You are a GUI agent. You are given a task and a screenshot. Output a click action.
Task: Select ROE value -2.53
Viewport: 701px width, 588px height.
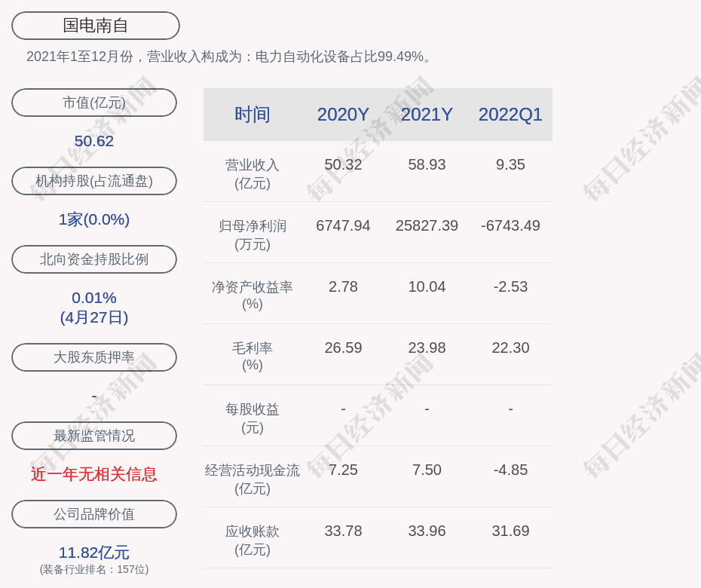coord(510,286)
